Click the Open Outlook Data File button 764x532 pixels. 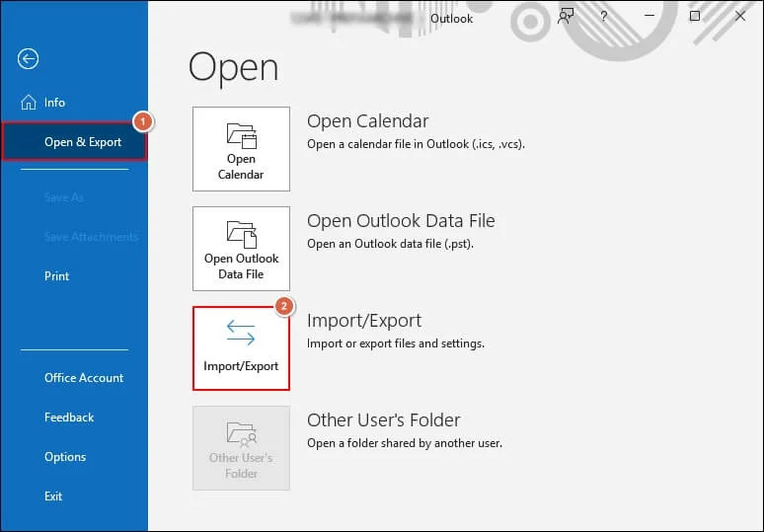pyautogui.click(x=241, y=249)
